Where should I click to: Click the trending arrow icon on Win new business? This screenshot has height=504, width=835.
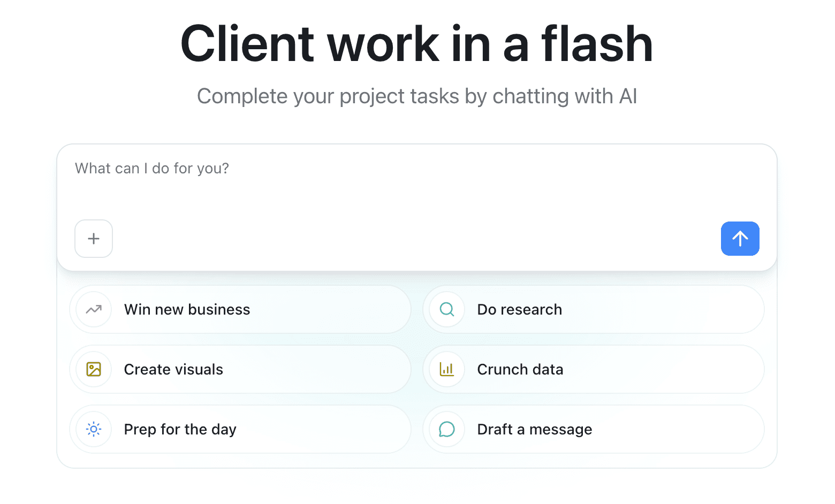pyautogui.click(x=93, y=309)
